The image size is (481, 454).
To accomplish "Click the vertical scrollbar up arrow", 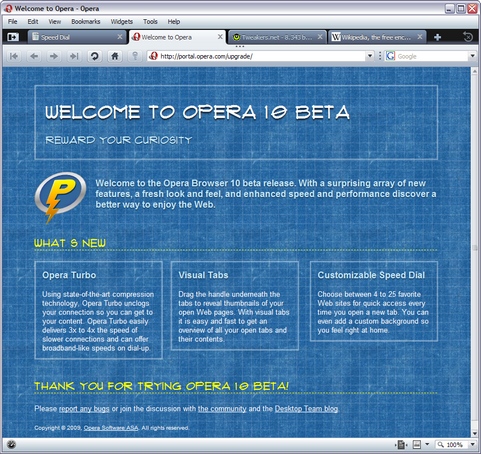I will pyautogui.click(x=475, y=71).
